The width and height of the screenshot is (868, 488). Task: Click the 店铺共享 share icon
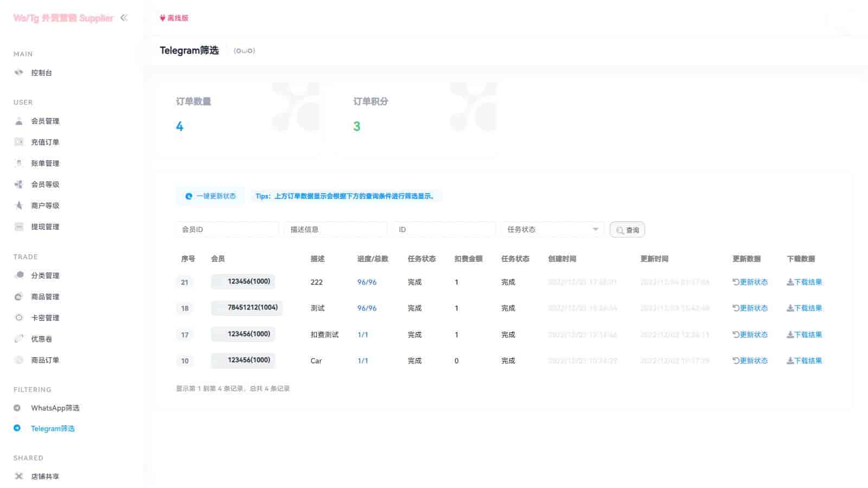pos(19,476)
